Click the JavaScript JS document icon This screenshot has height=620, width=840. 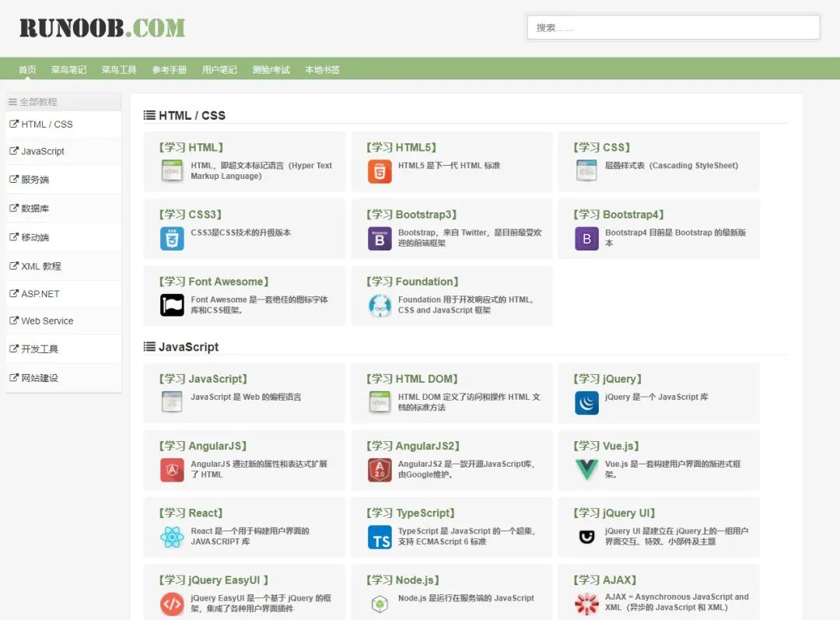click(172, 402)
